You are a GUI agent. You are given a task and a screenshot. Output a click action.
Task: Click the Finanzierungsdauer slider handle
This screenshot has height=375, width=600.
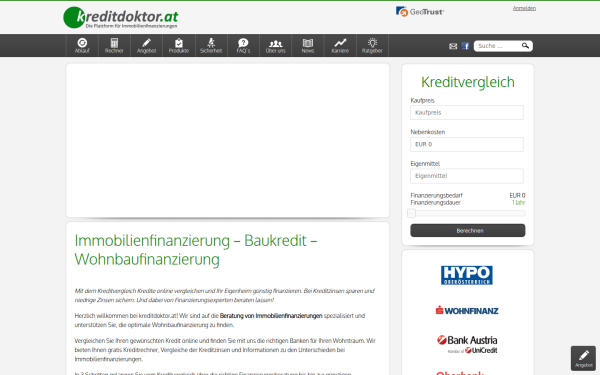411,213
